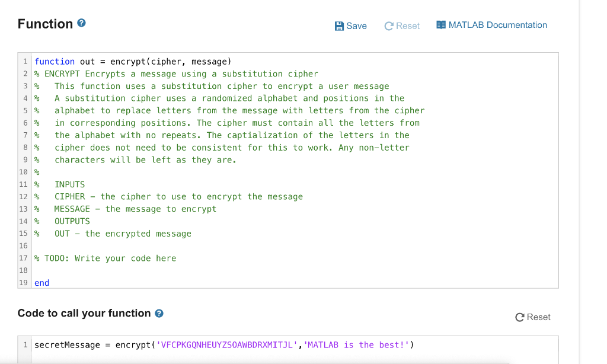Click the lower Reset icon for the call code

click(520, 317)
